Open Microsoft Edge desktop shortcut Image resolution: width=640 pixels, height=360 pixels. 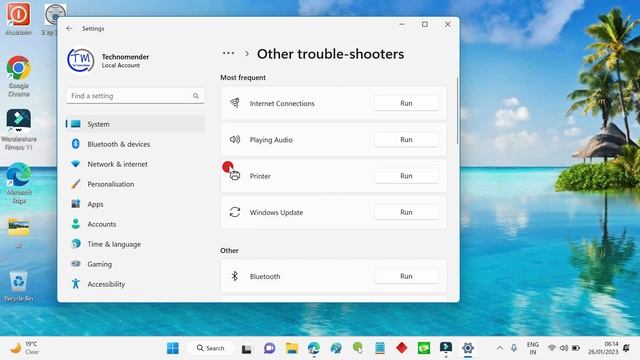click(18, 183)
